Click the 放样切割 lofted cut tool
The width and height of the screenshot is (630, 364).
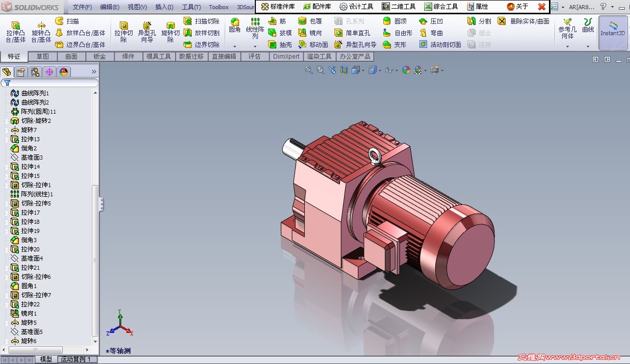[201, 33]
